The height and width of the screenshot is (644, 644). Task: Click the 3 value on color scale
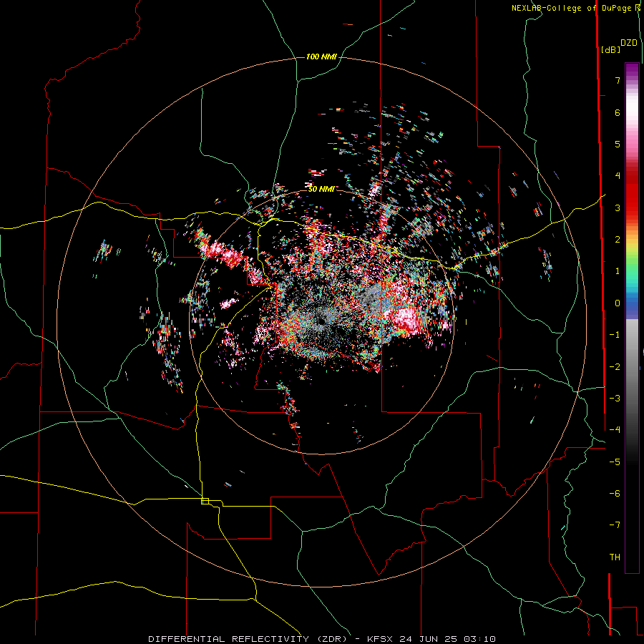coord(618,208)
